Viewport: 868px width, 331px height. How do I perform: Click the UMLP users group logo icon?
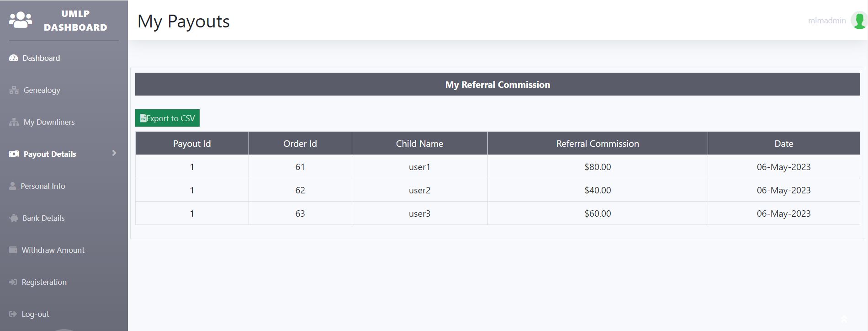click(21, 20)
